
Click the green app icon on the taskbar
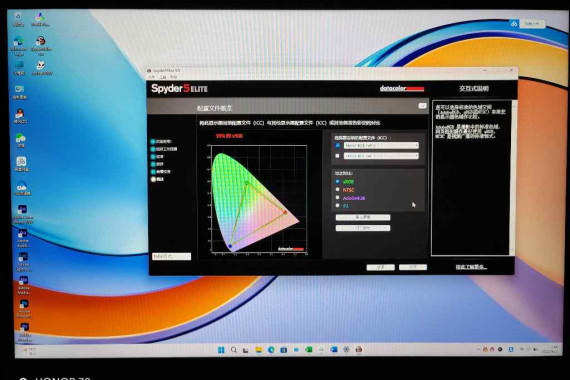[x=309, y=350]
